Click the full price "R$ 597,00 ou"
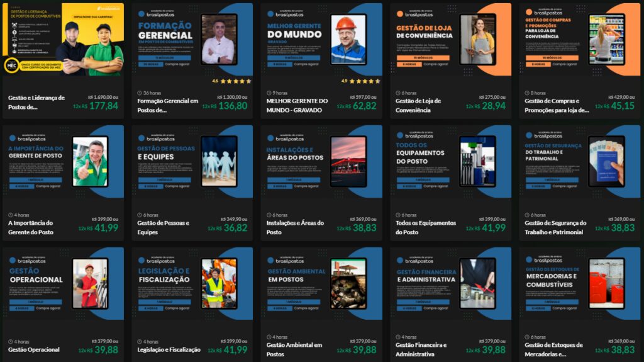Viewport: 644px width, 362px height. pos(363,97)
